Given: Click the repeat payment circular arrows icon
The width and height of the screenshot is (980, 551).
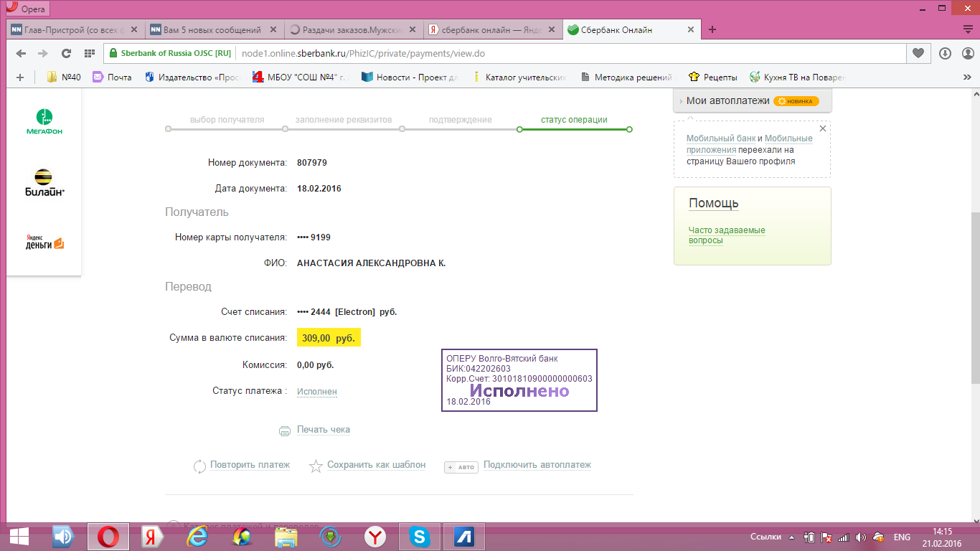Looking at the screenshot, I should [200, 466].
